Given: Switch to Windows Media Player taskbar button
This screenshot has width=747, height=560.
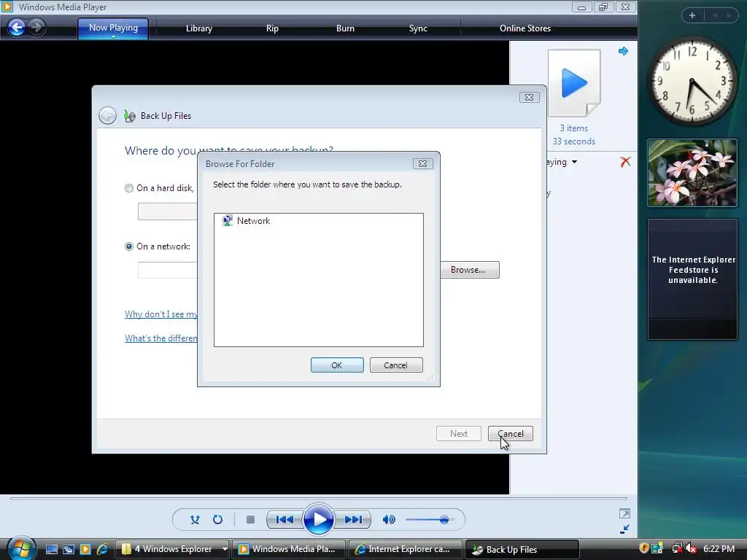Looking at the screenshot, I should [x=289, y=549].
